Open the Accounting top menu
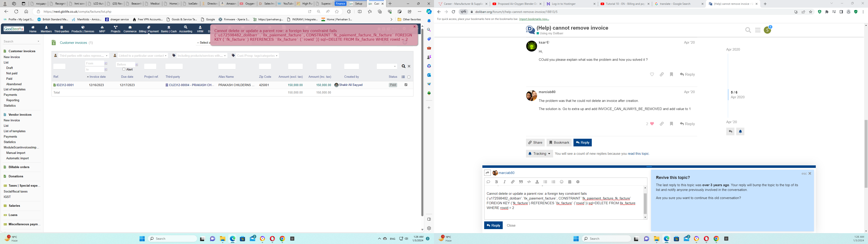 186,29
